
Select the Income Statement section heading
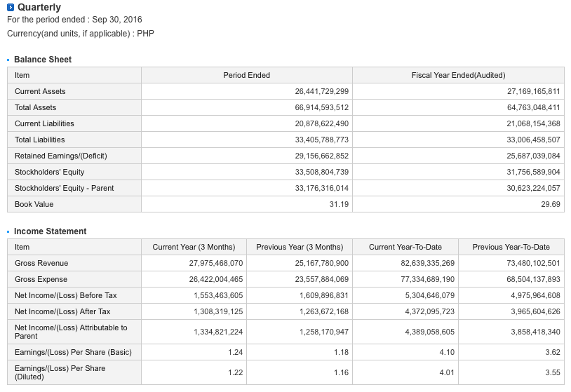(x=51, y=231)
